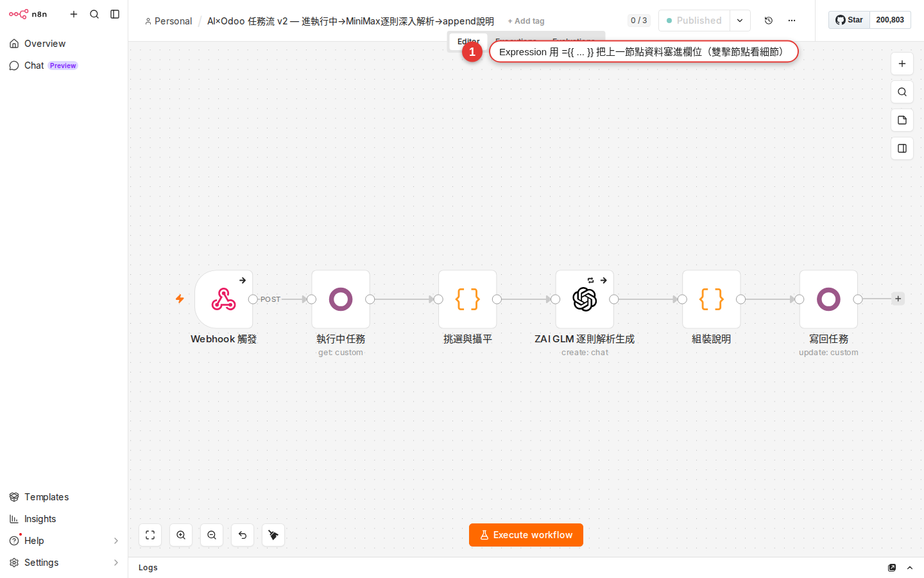Image resolution: width=924 pixels, height=578 pixels.
Task: Add node after 寫回任務 via plus
Action: coord(898,299)
